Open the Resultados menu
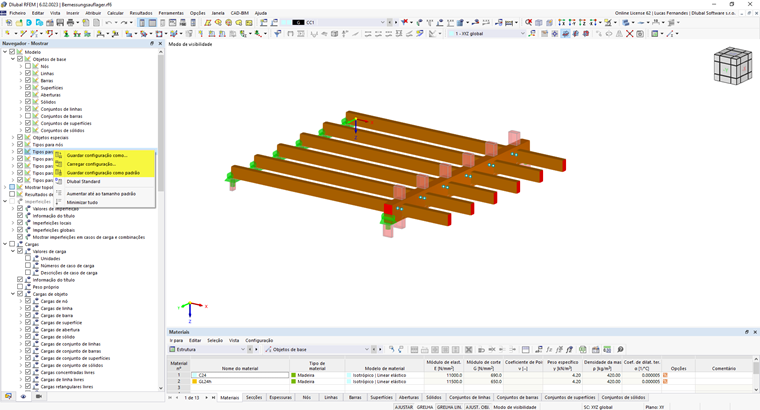 click(141, 13)
